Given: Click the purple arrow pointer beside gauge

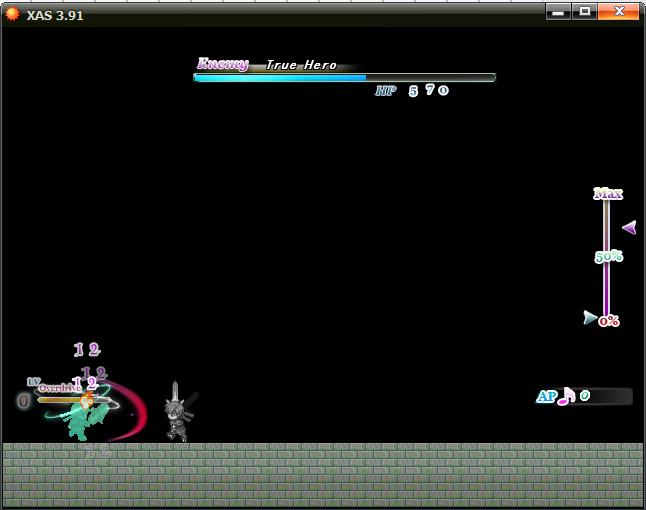Looking at the screenshot, I should tap(629, 227).
